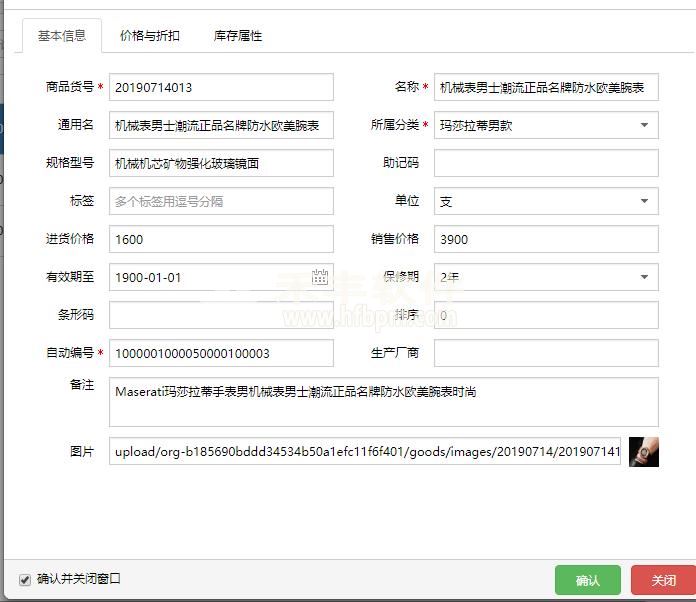The width and height of the screenshot is (696, 602).
Task: Select the 标签 input box
Action: pyautogui.click(x=221, y=201)
